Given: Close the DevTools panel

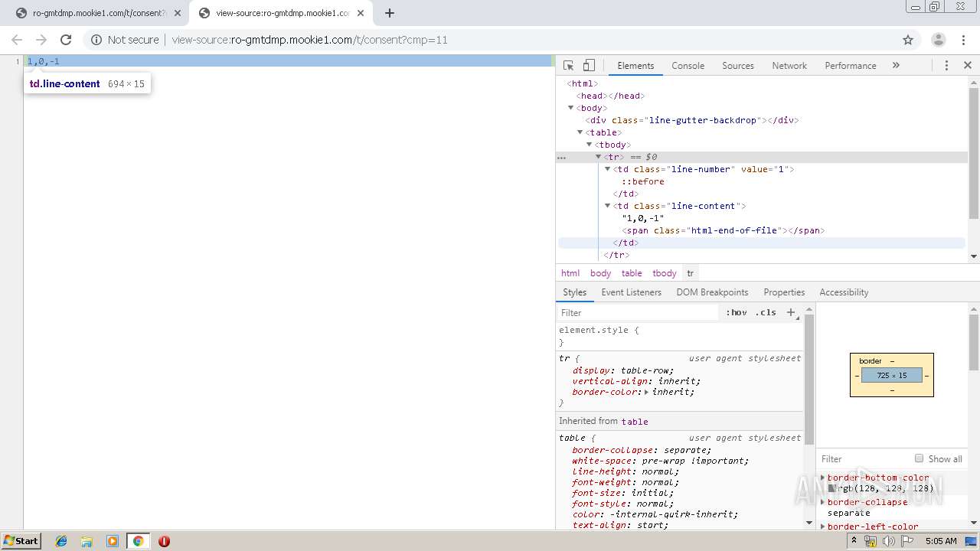Looking at the screenshot, I should tap(968, 66).
